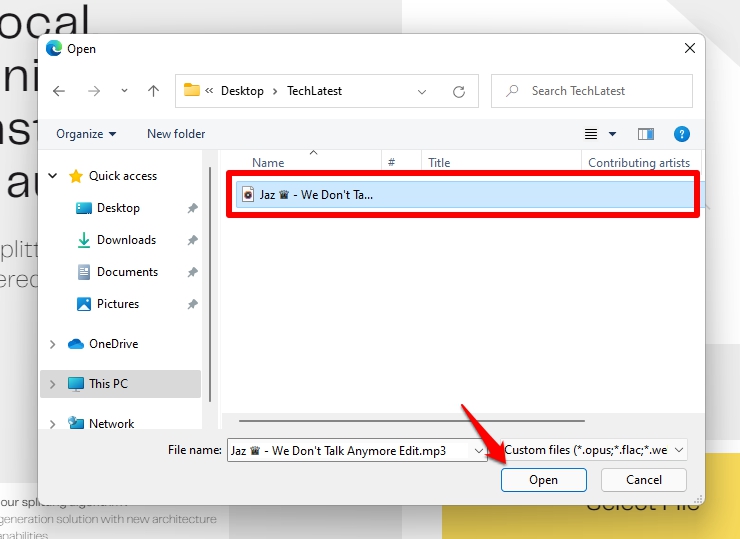Open Help via blue question mark
Image resolution: width=740 pixels, height=539 pixels.
[x=681, y=134]
